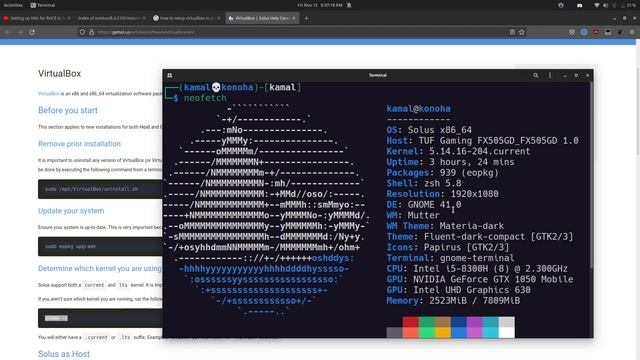Click the blue round account icon in browser toolbar
The width and height of the screenshot is (640, 360).
click(584, 32)
